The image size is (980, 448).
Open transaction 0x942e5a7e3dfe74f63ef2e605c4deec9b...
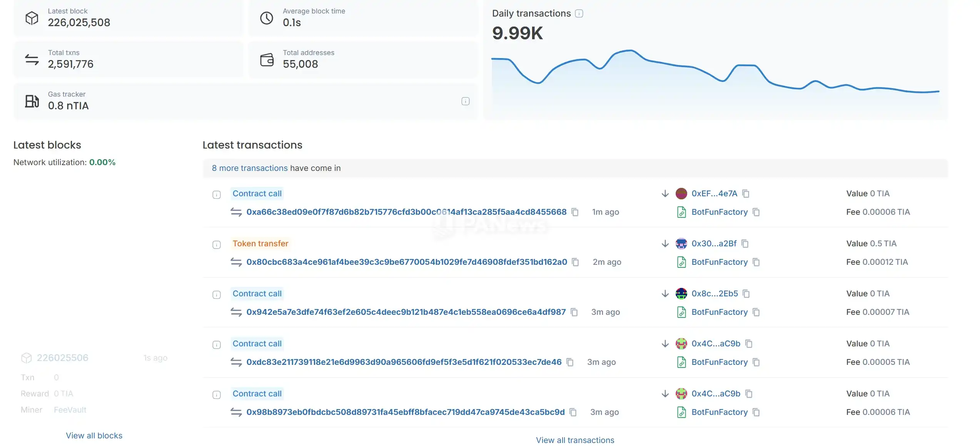pyautogui.click(x=406, y=312)
